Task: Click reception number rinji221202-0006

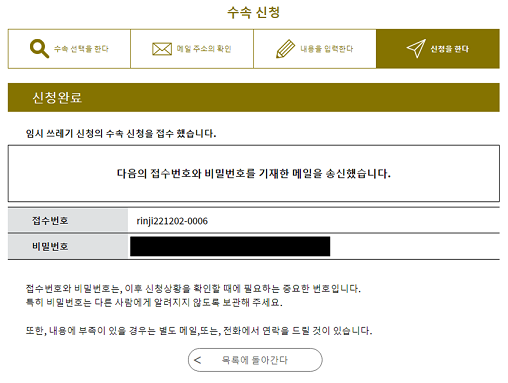Action: [172, 221]
